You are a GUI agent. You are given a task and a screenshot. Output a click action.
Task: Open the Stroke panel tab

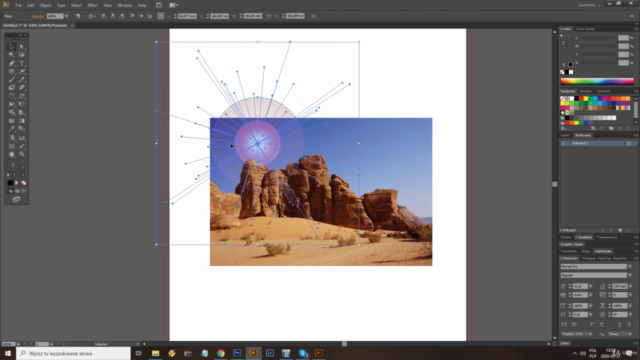point(566,237)
